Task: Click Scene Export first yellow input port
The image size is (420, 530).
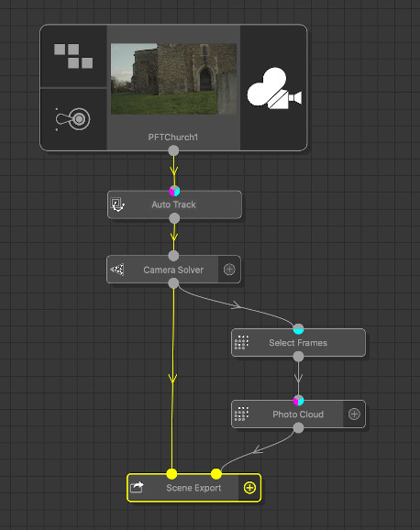Action: click(x=171, y=474)
